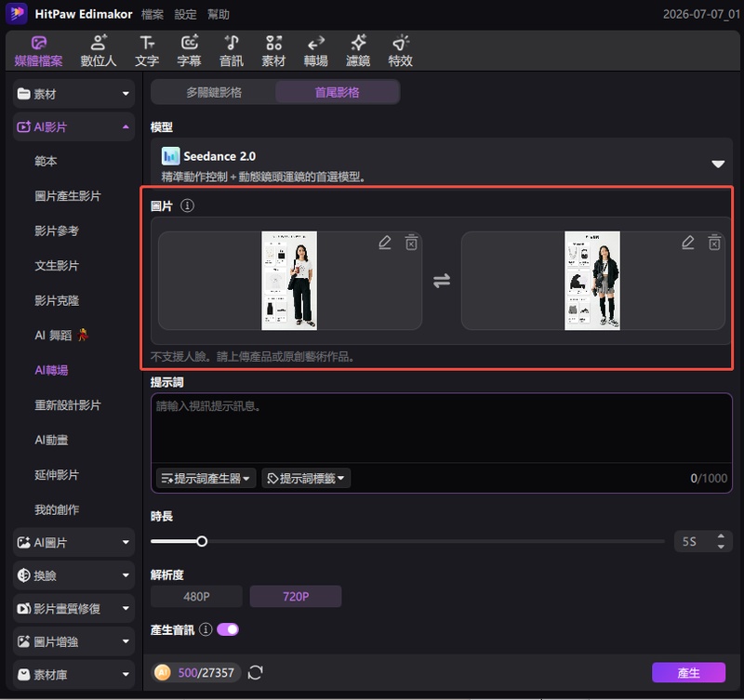Click the Seedance 2.0 model icon
744x700 pixels.
coord(170,156)
